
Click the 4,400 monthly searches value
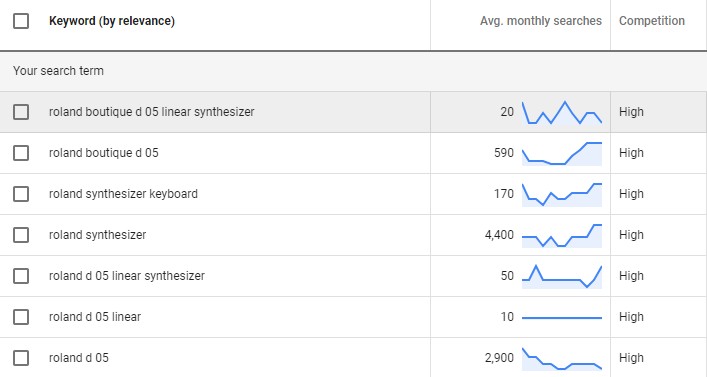tap(499, 235)
